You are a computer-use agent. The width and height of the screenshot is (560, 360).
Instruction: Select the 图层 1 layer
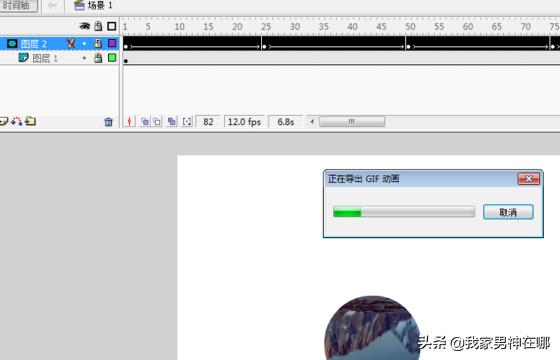click(59, 58)
